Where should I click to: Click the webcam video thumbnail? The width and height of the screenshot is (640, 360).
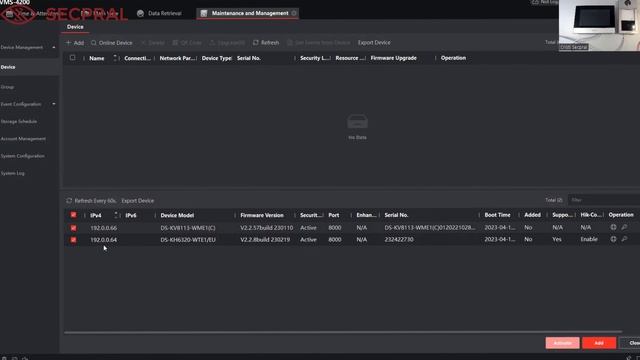coord(599,25)
